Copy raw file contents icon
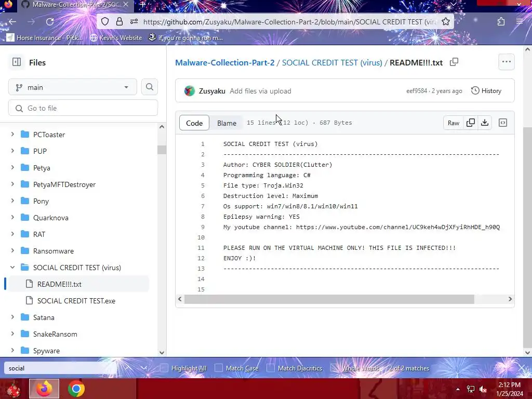The height and width of the screenshot is (399, 532). pos(471,123)
